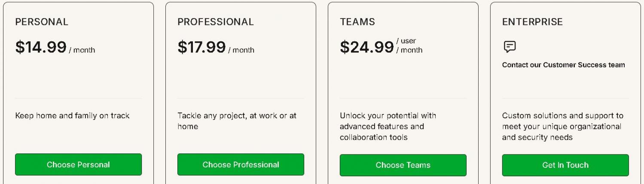Click the 'Unlock your potential' description
This screenshot has width=644, height=184.
[388, 126]
